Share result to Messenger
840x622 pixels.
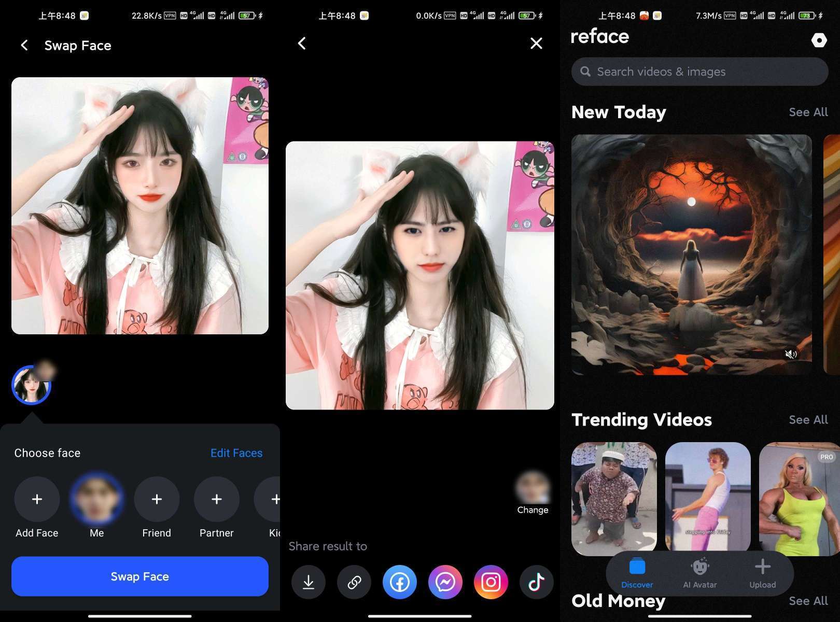pos(445,582)
